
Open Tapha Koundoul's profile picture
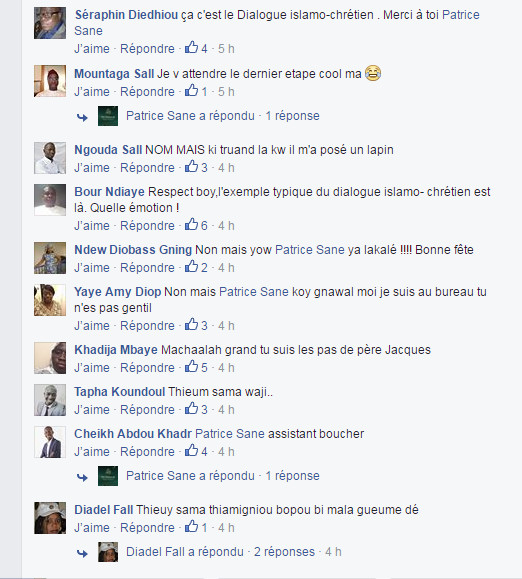50,400
